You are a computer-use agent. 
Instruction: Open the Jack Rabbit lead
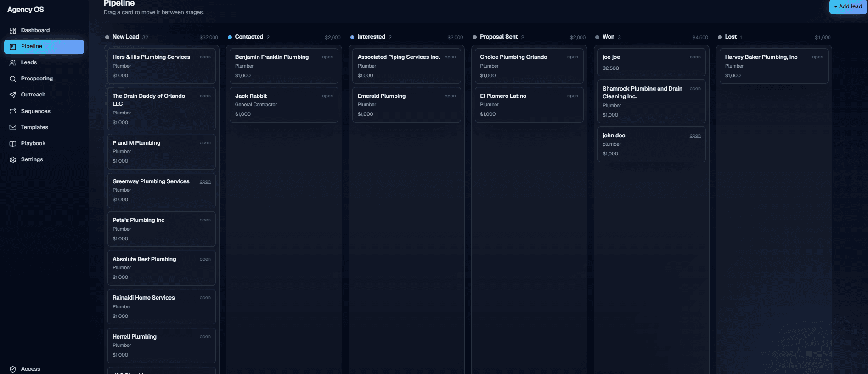(327, 96)
